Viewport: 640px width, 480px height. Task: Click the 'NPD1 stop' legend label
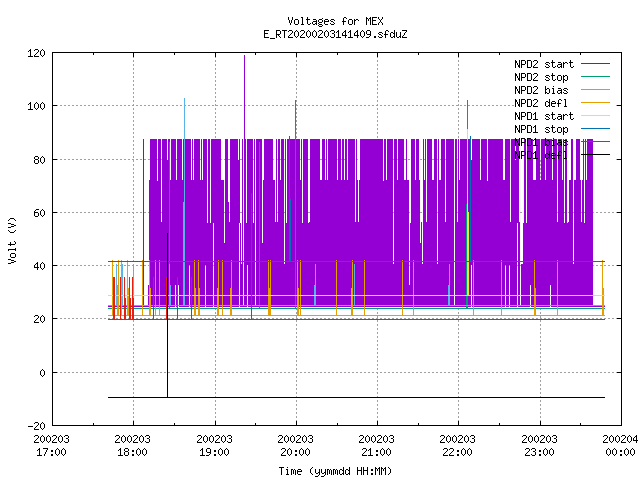coord(541,129)
